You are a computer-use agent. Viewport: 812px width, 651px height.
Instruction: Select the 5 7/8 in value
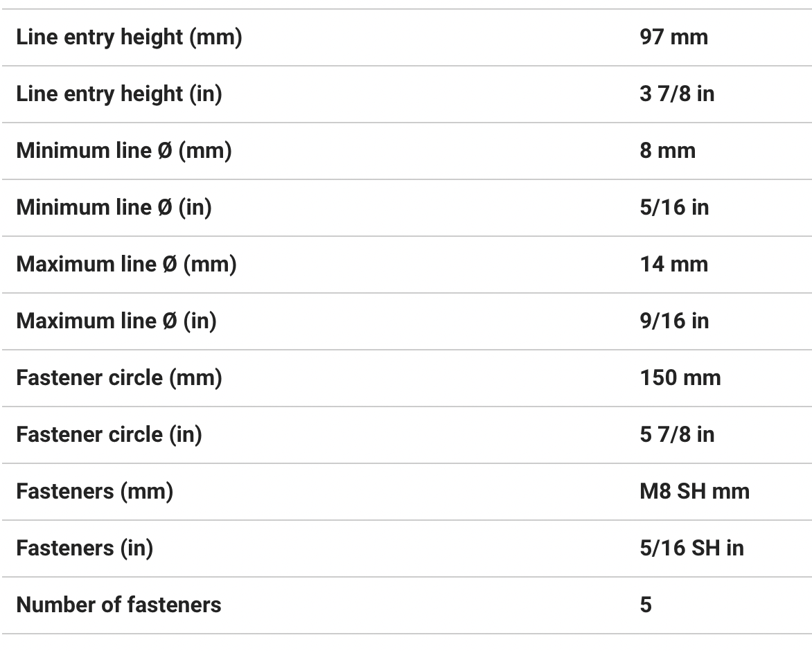pyautogui.click(x=677, y=435)
